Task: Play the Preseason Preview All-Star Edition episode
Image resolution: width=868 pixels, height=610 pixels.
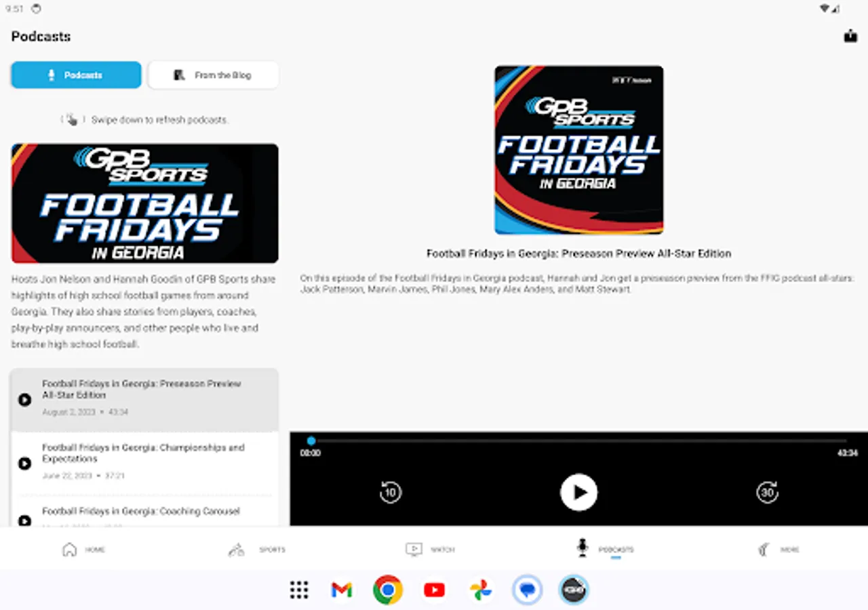Action: pyautogui.click(x=24, y=400)
